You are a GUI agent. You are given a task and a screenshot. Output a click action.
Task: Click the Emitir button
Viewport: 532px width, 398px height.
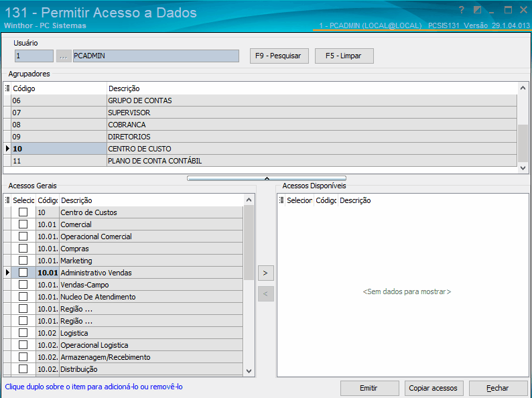(369, 388)
